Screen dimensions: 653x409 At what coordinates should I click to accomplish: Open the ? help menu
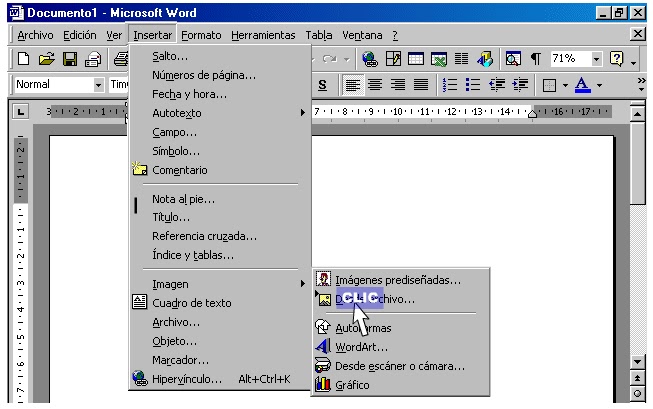tap(395, 35)
